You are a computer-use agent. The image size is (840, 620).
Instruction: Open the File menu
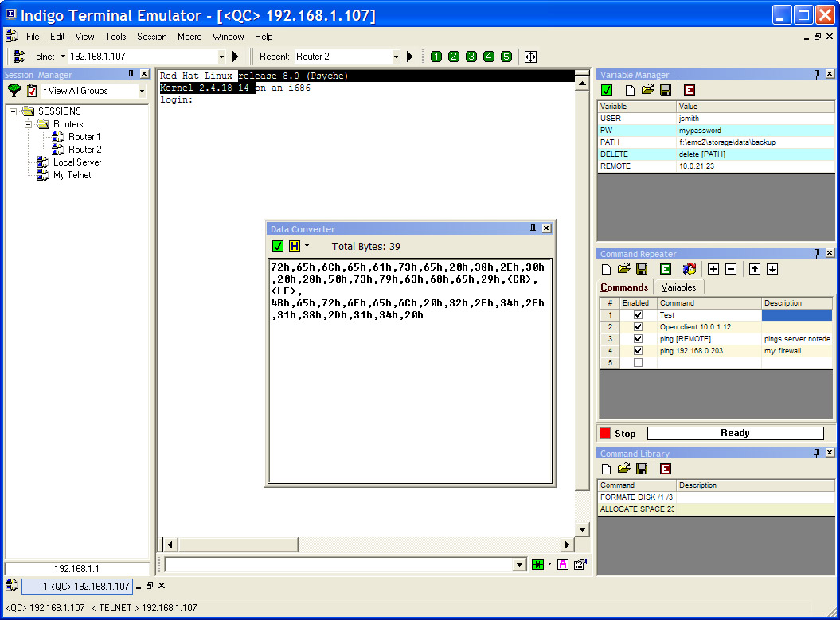(x=33, y=37)
